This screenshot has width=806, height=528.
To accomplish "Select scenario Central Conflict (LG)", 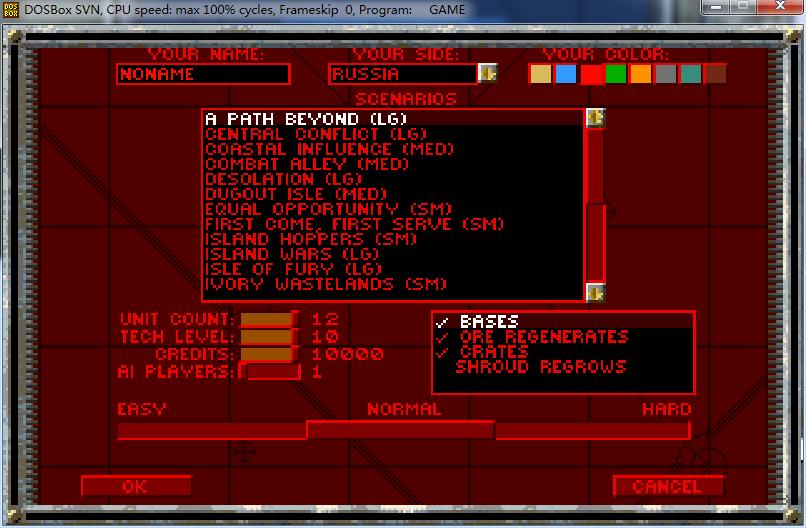I will (394, 134).
